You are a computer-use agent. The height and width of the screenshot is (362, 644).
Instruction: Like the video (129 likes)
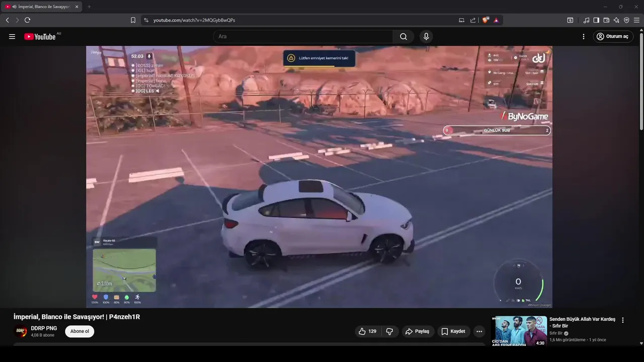367,331
